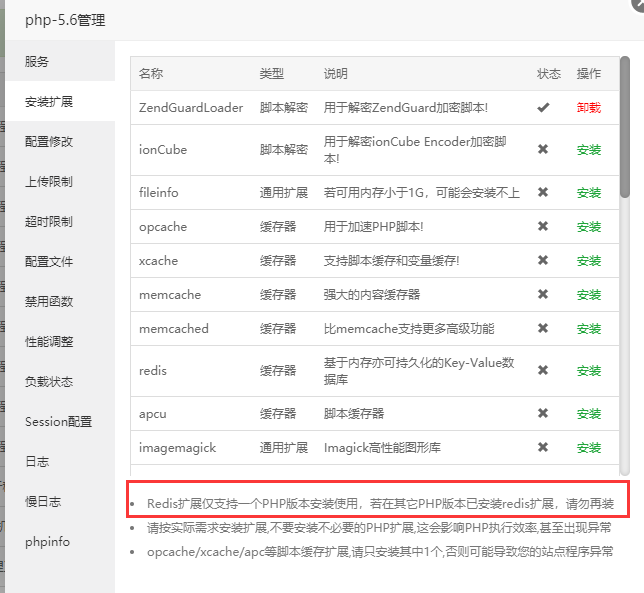Click the X status icon for ionCube

click(x=543, y=149)
